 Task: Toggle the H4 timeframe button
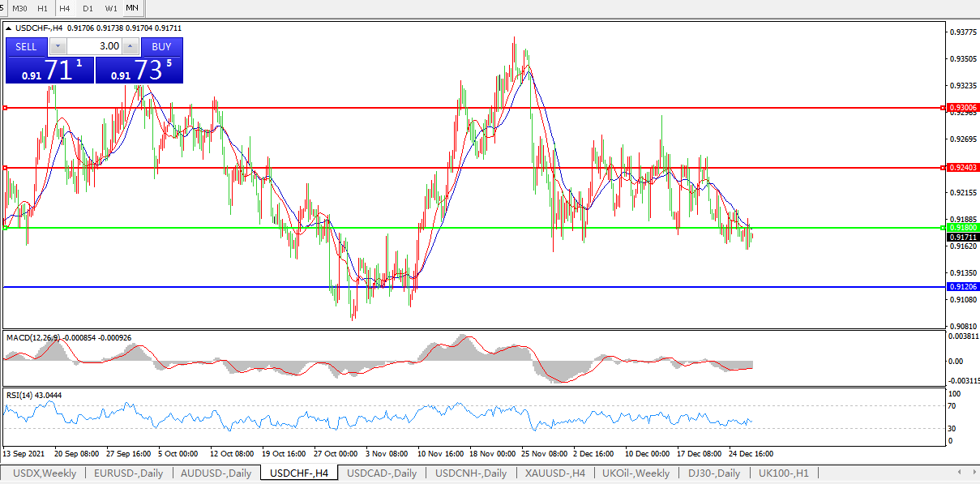65,8
